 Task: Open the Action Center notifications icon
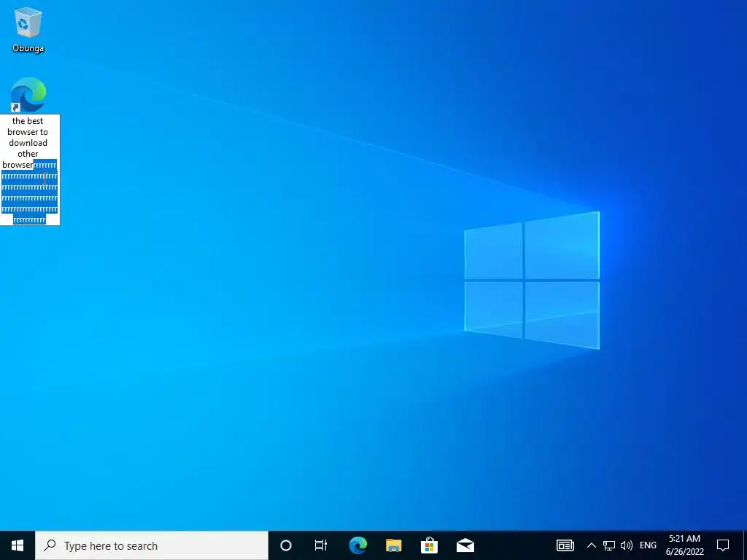pyautogui.click(x=723, y=545)
